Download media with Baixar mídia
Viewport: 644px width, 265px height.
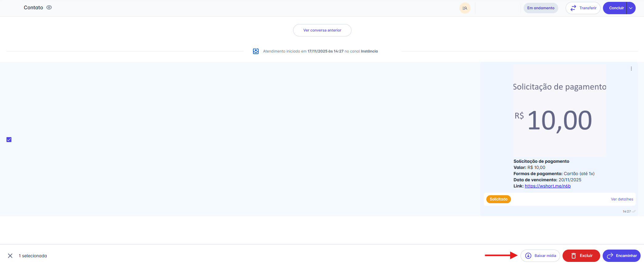click(540, 256)
